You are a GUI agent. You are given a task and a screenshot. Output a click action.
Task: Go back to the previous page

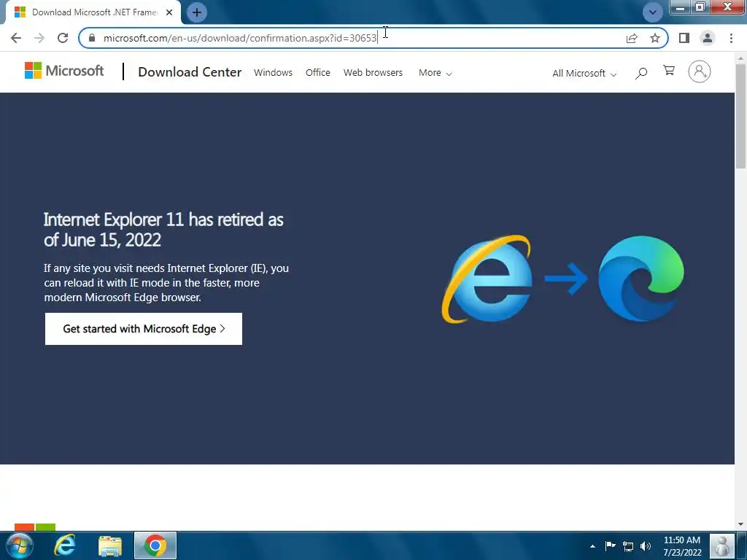(x=16, y=38)
